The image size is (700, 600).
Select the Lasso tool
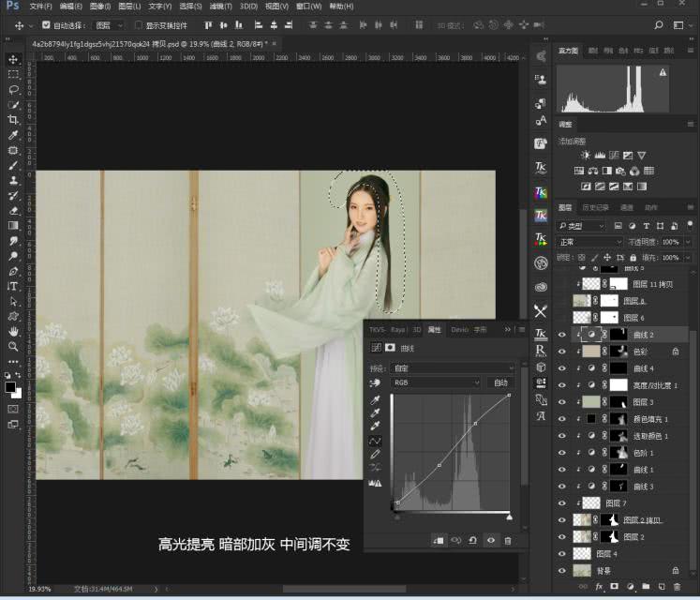click(x=13, y=90)
